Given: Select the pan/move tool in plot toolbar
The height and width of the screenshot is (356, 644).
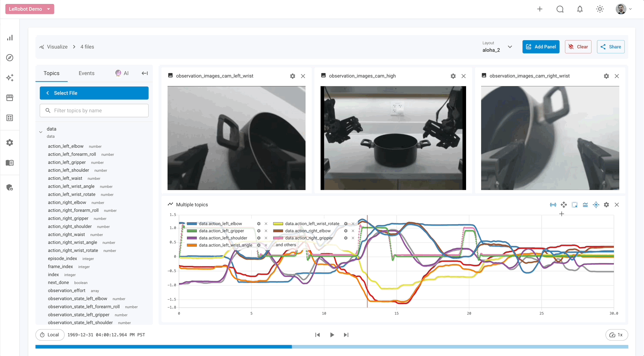Looking at the screenshot, I should click(x=564, y=205).
